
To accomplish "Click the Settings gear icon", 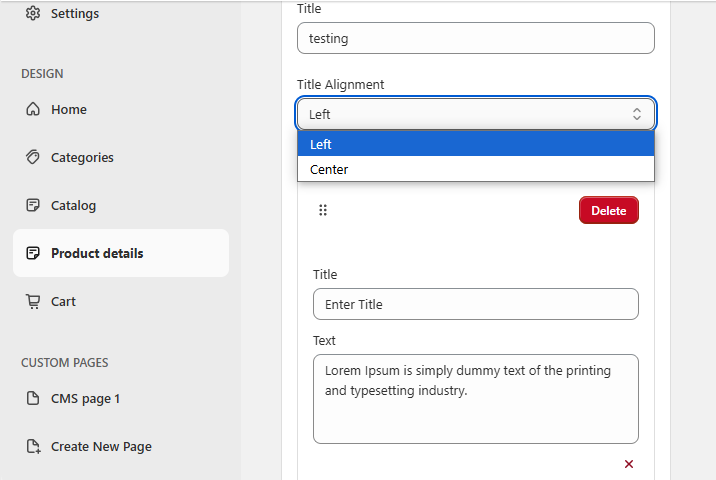I will (33, 13).
